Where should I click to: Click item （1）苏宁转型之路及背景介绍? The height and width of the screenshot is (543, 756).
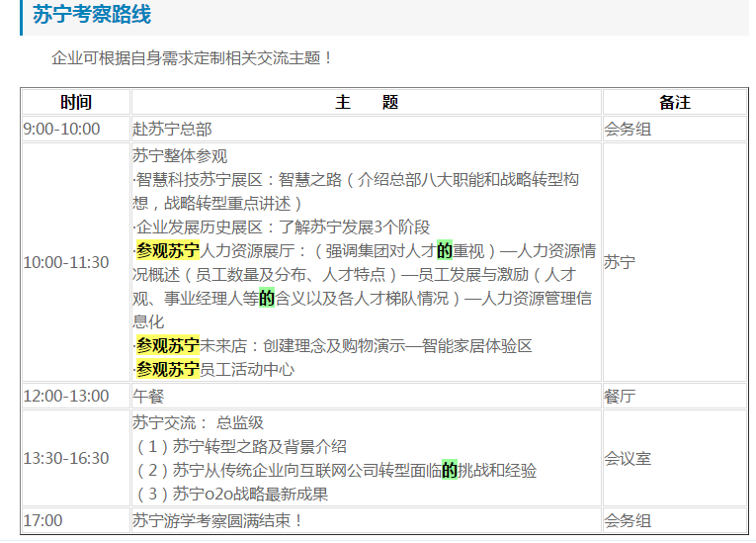pyautogui.click(x=240, y=446)
